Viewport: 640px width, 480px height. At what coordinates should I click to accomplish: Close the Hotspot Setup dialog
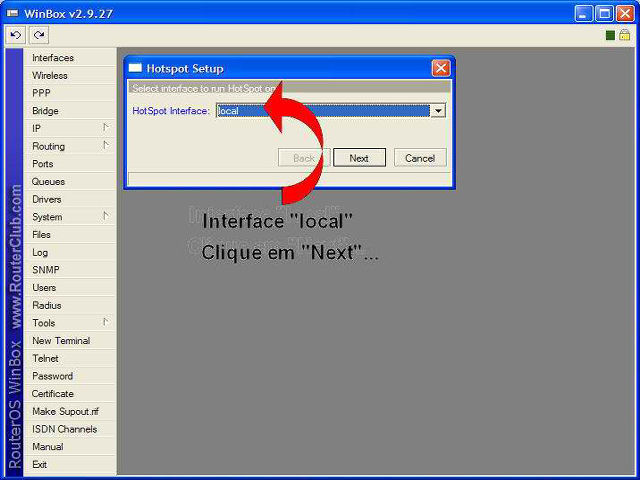click(x=441, y=68)
